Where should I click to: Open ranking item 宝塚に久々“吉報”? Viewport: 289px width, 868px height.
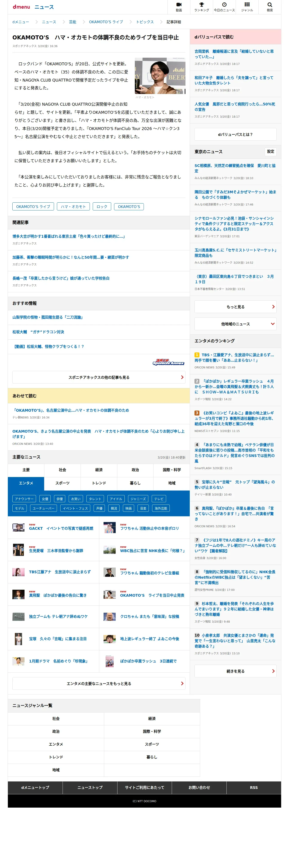pyautogui.click(x=235, y=484)
